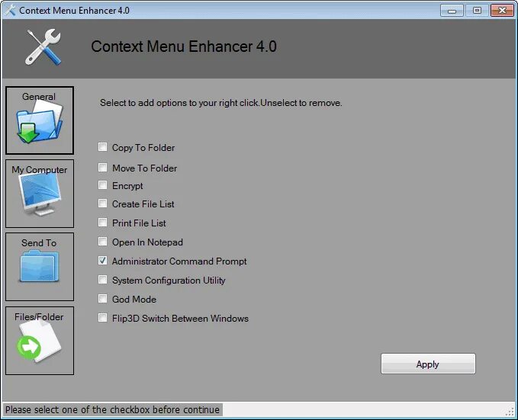Click the wrench and screwdriver header logo
The height and width of the screenshot is (420, 518).
point(43,47)
